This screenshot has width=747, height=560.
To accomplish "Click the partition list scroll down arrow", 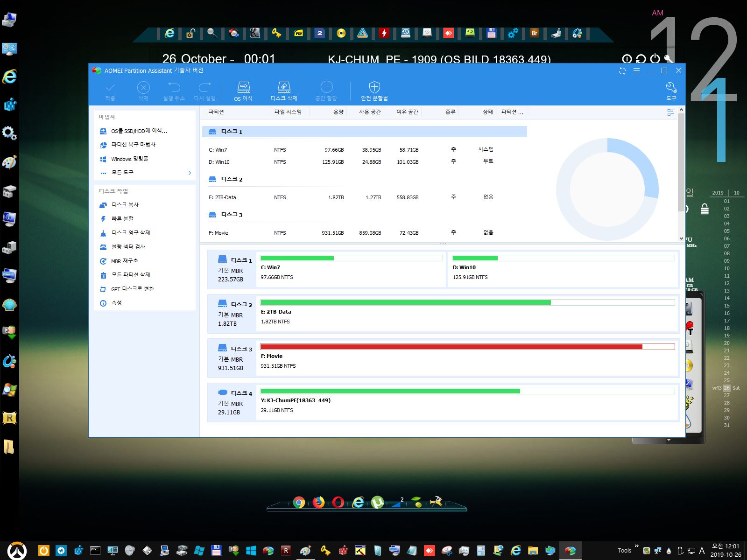I will tap(681, 238).
